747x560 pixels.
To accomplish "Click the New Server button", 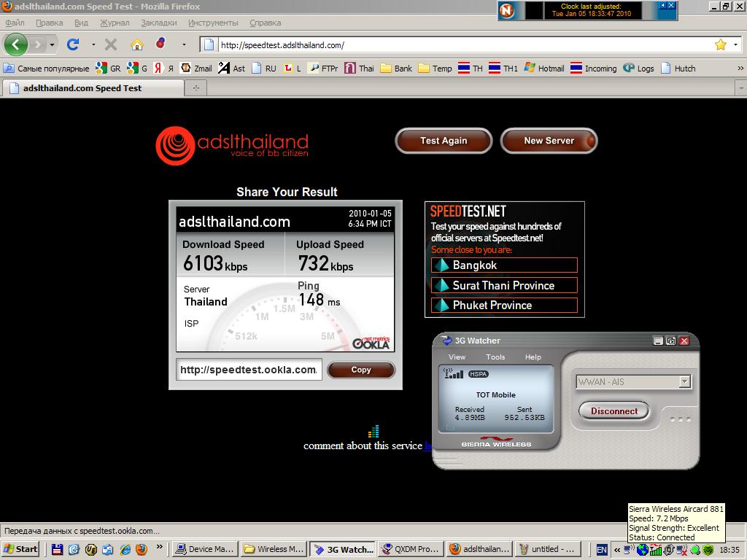I will click(x=549, y=141).
